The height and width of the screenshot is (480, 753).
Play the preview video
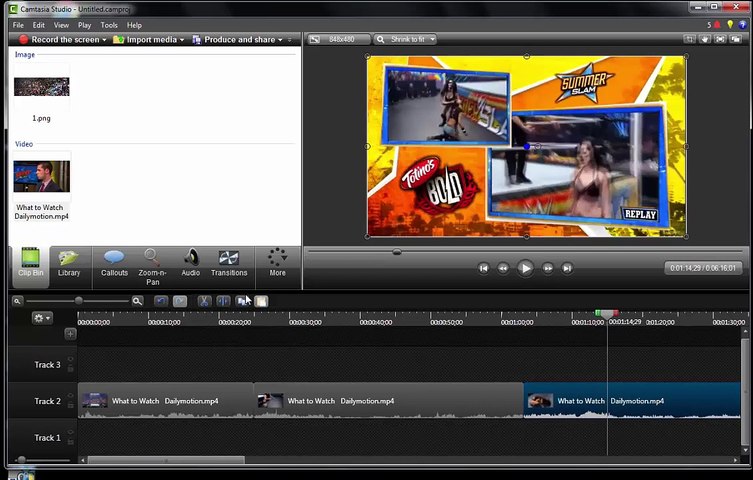pyautogui.click(x=525, y=268)
